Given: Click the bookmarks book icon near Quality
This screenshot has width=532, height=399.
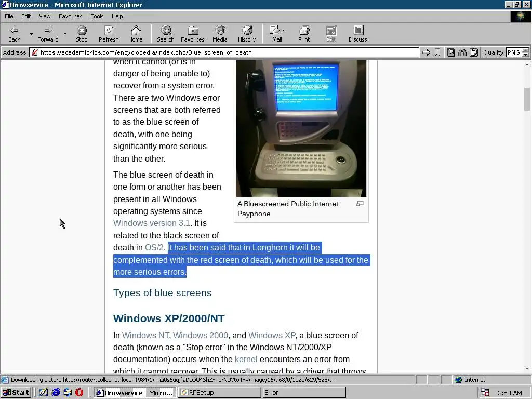Looking at the screenshot, I should pos(450,52).
